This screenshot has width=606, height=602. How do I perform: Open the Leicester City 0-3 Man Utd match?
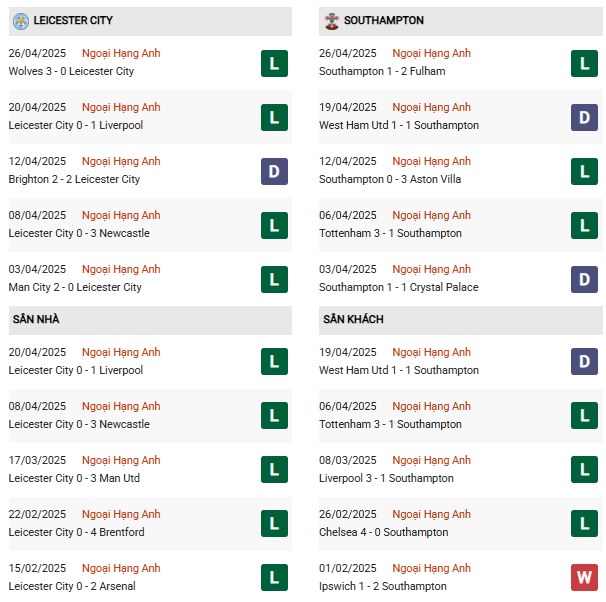74,478
